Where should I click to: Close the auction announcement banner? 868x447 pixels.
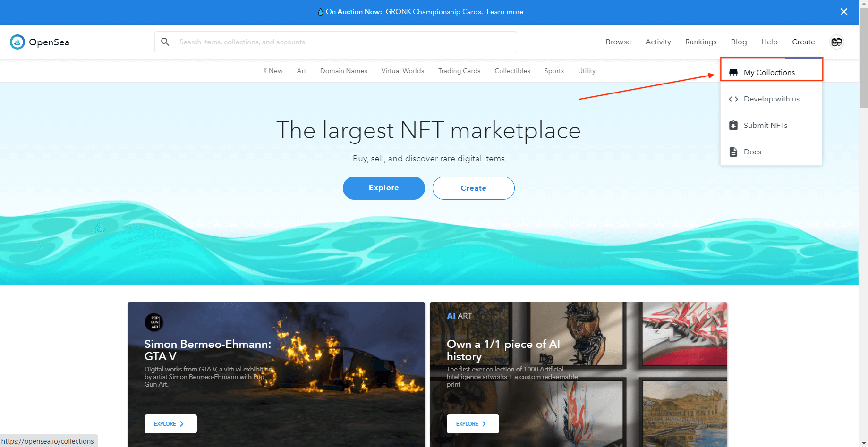point(843,12)
